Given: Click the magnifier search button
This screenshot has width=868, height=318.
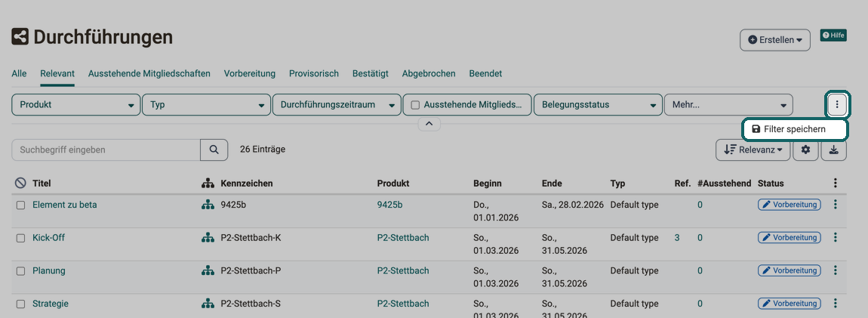Looking at the screenshot, I should click(x=214, y=150).
